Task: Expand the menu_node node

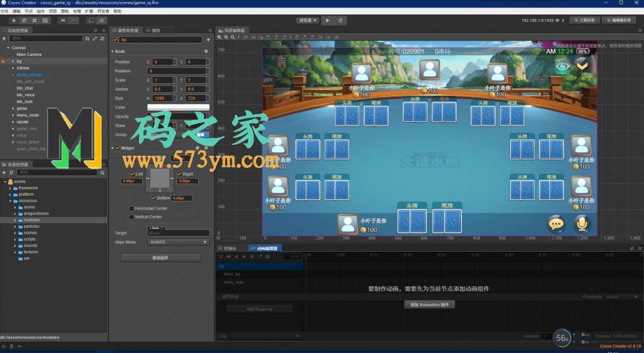Action: 13,115
